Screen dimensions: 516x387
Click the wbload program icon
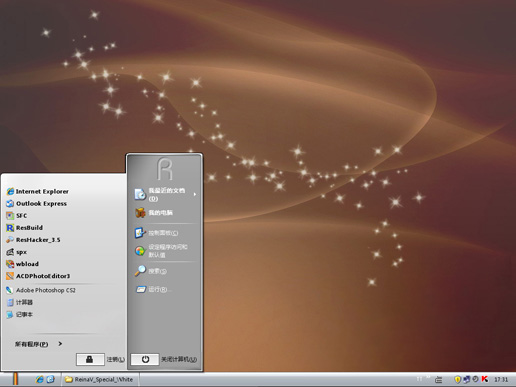click(10, 264)
